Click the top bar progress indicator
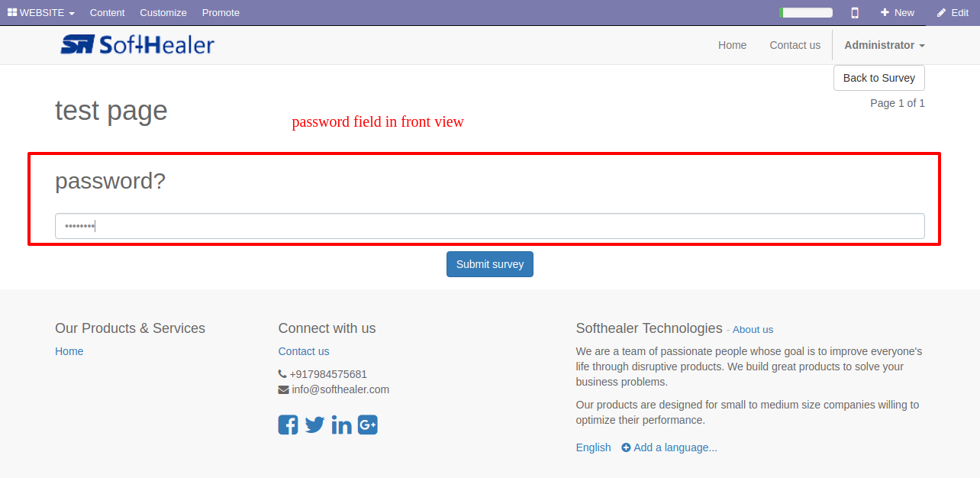The height and width of the screenshot is (478, 980). point(806,13)
